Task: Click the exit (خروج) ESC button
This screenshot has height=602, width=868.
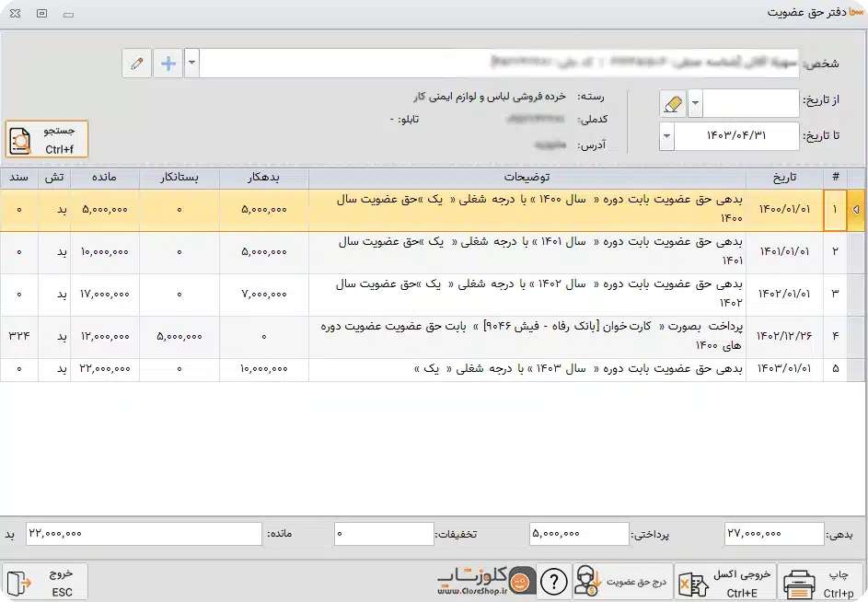Action: [45, 582]
